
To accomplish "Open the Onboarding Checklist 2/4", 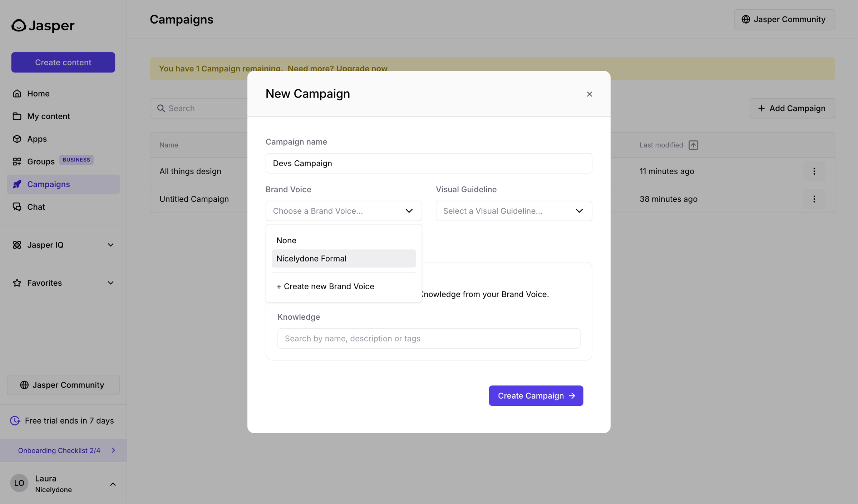I will coord(63,450).
